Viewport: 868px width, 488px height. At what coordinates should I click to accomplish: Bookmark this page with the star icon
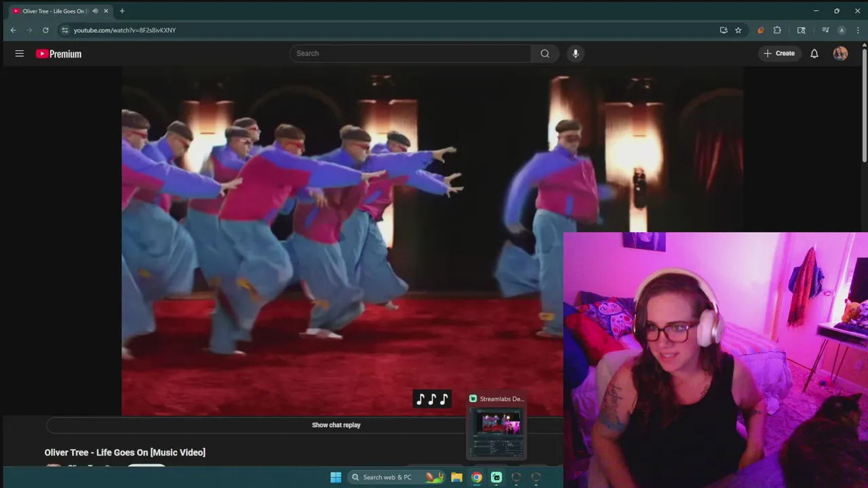click(x=738, y=30)
